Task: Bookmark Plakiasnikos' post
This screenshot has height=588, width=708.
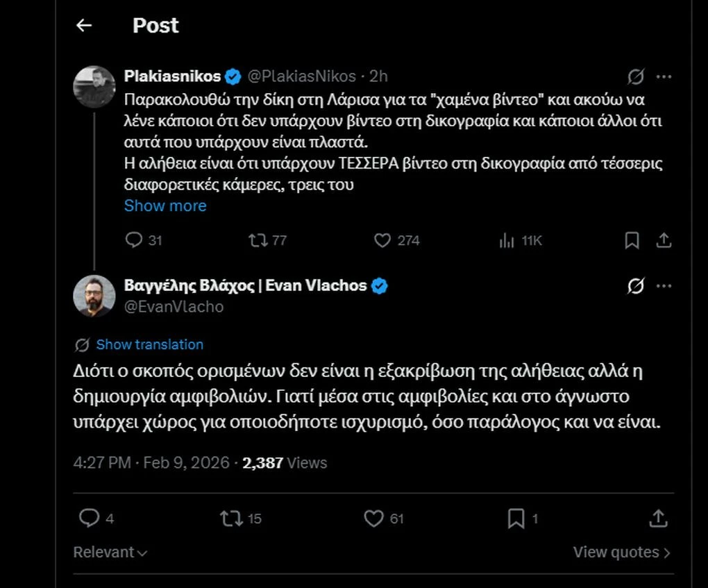Action: [x=632, y=239]
